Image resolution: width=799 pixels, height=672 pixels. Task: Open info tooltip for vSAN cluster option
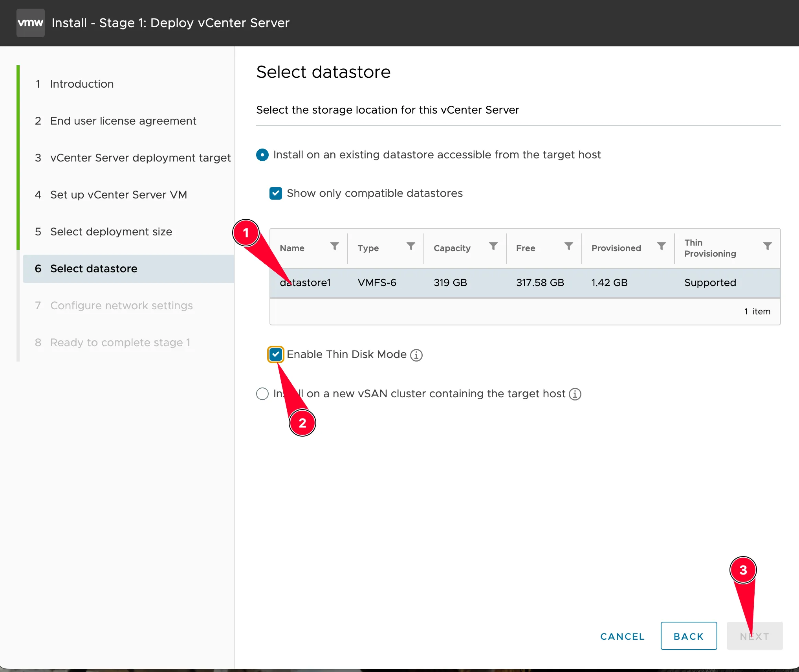pyautogui.click(x=575, y=394)
